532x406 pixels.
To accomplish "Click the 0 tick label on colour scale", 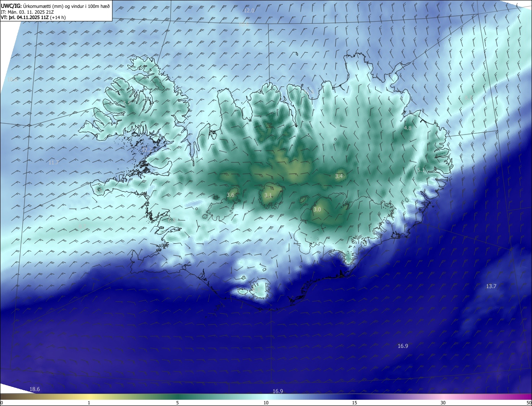I will (x=2, y=403).
